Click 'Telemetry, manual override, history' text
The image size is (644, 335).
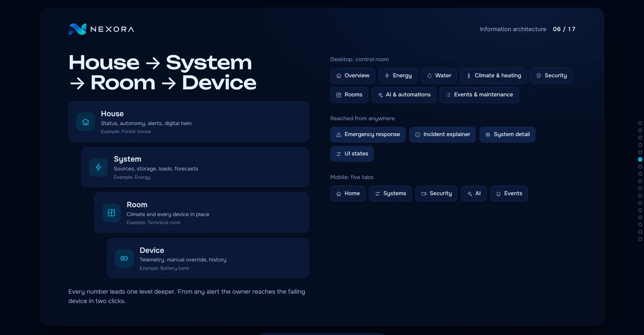[x=183, y=260]
